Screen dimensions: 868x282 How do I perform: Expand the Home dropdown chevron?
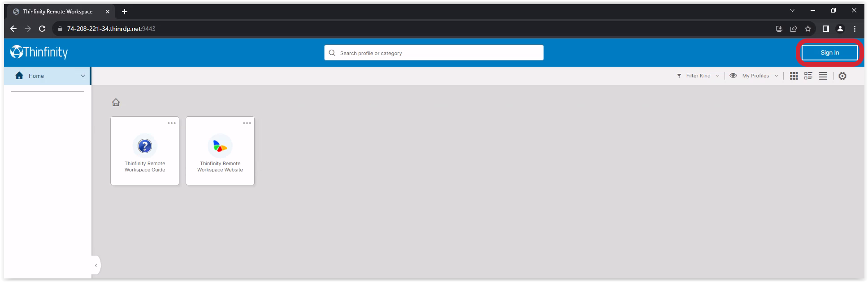[83, 76]
